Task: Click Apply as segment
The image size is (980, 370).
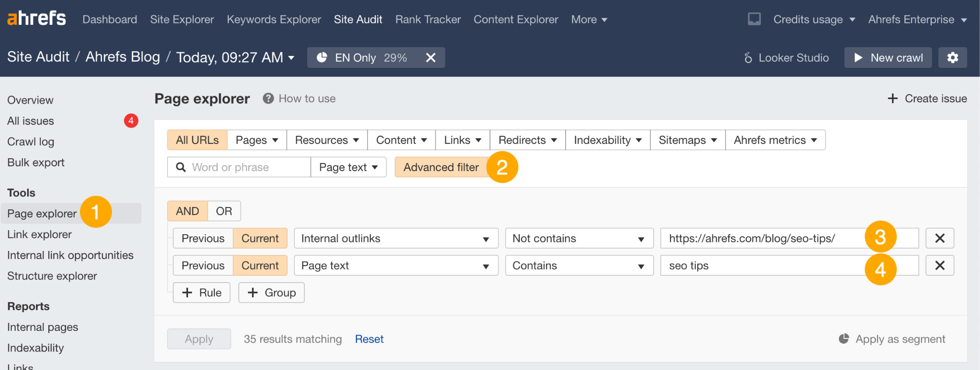Action: [x=892, y=339]
